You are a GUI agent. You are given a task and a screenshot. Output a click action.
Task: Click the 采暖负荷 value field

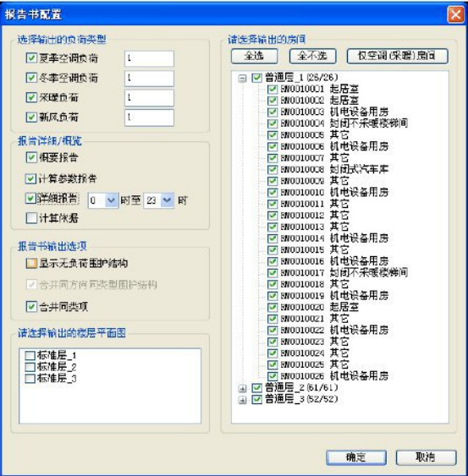click(x=149, y=98)
